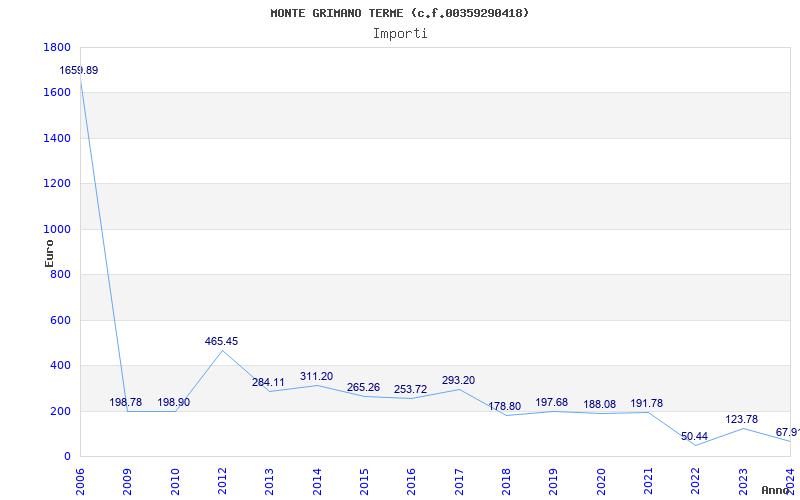800x500 pixels.
Task: Click the 465.45 peak value label
Action: tap(221, 341)
